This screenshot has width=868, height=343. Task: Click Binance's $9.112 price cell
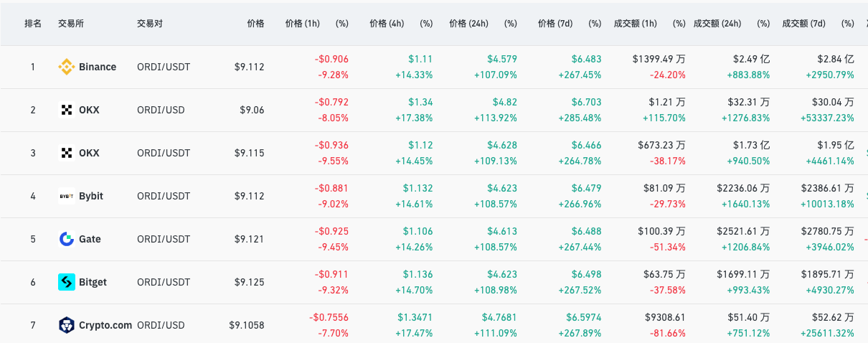pos(249,67)
